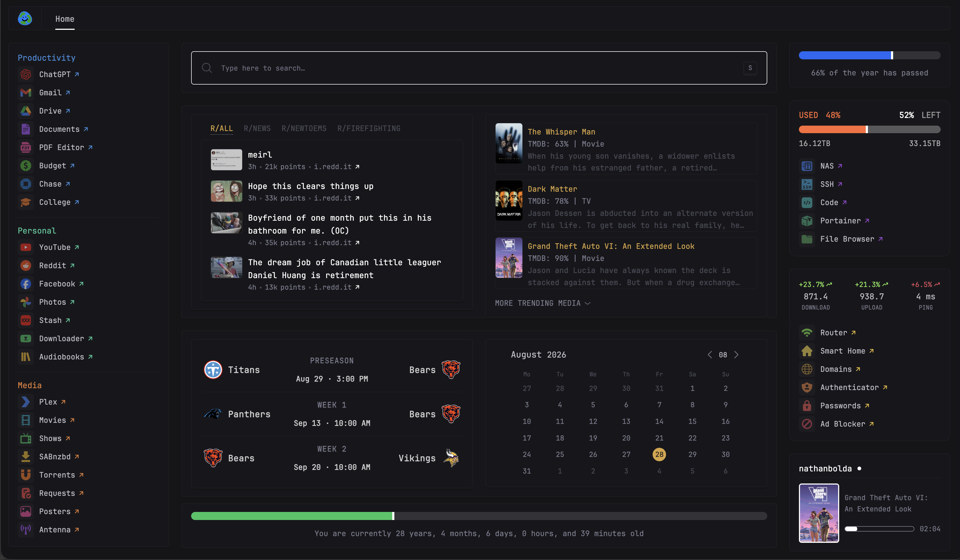The image size is (960, 560).
Task: Click the Canadian little leaguer post thumbnail
Action: (226, 267)
